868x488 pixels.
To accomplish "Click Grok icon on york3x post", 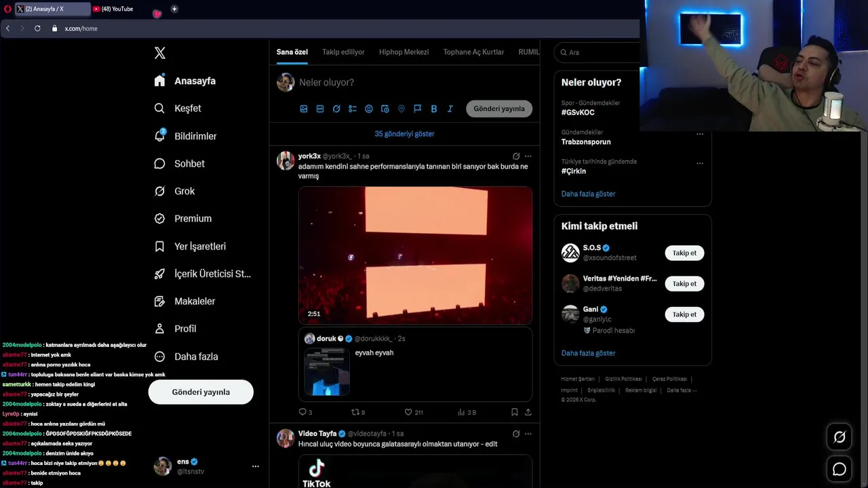I will (516, 156).
